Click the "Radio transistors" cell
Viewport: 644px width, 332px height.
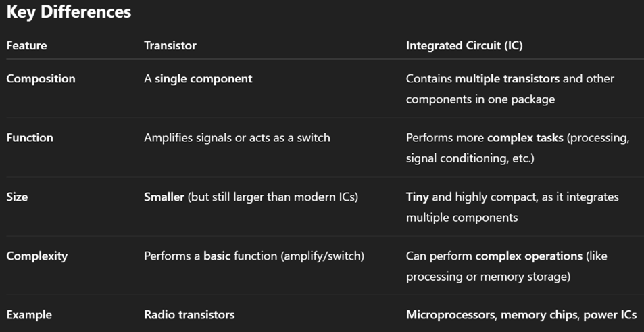[x=189, y=315]
